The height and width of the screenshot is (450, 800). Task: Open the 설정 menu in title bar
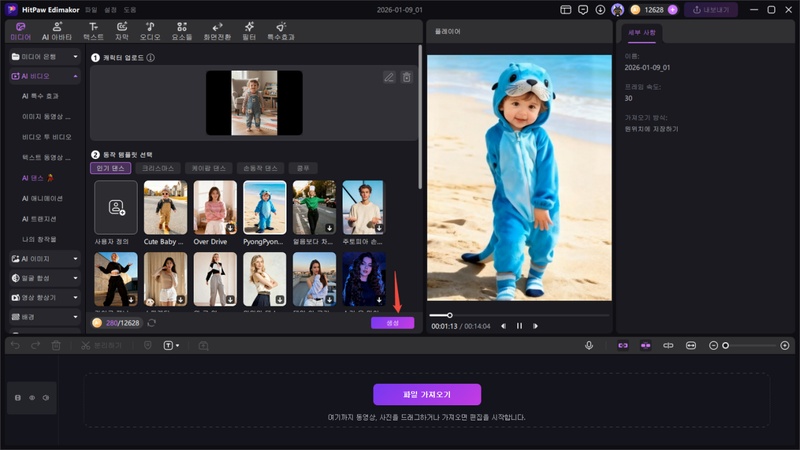pyautogui.click(x=110, y=10)
